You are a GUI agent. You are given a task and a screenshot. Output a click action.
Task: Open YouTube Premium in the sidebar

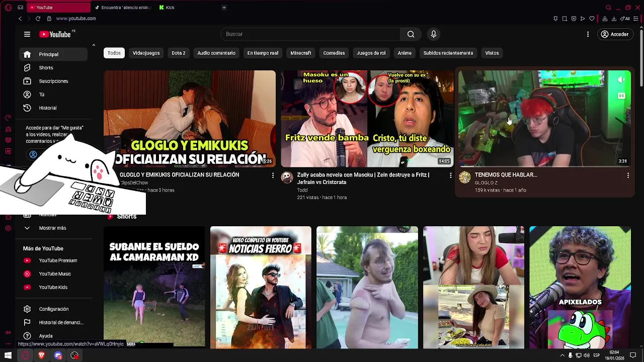click(53, 260)
